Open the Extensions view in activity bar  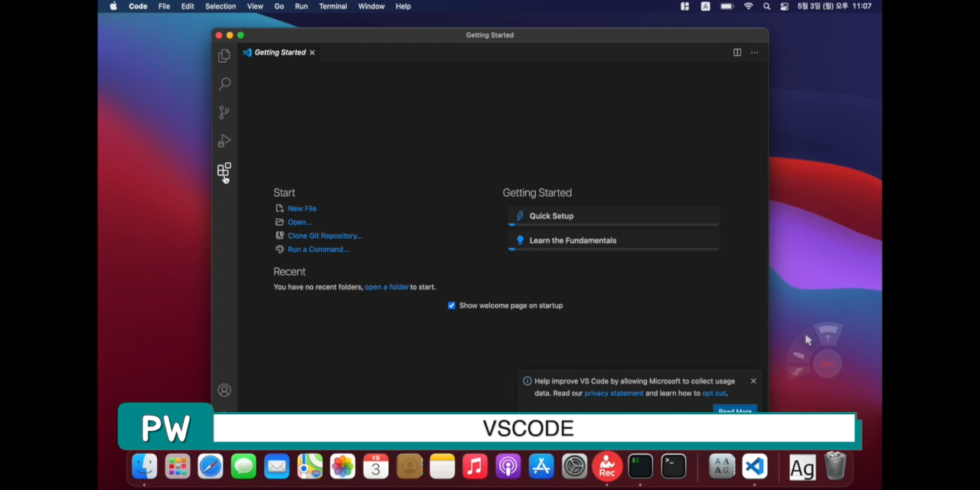pyautogui.click(x=224, y=170)
